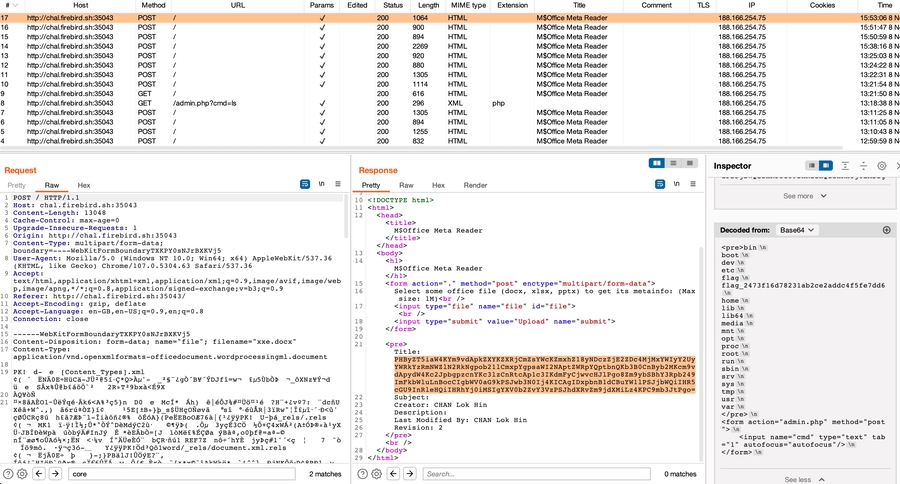
Task: Sort history by Status column header
Action: click(x=393, y=5)
